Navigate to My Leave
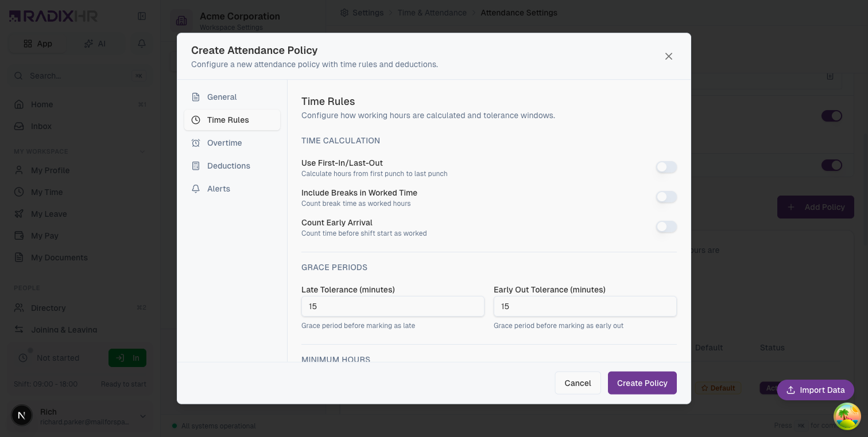868x437 pixels. pyautogui.click(x=80, y=214)
